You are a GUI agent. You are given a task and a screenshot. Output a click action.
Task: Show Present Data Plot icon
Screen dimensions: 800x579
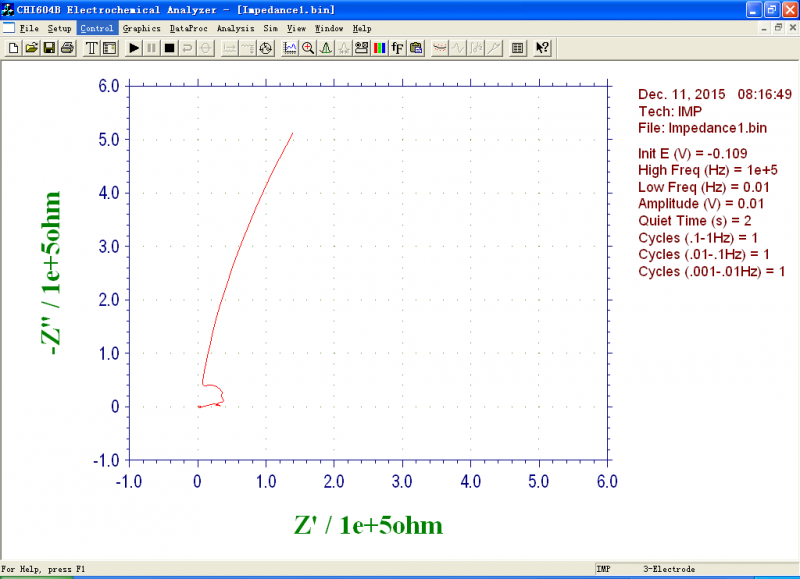290,48
